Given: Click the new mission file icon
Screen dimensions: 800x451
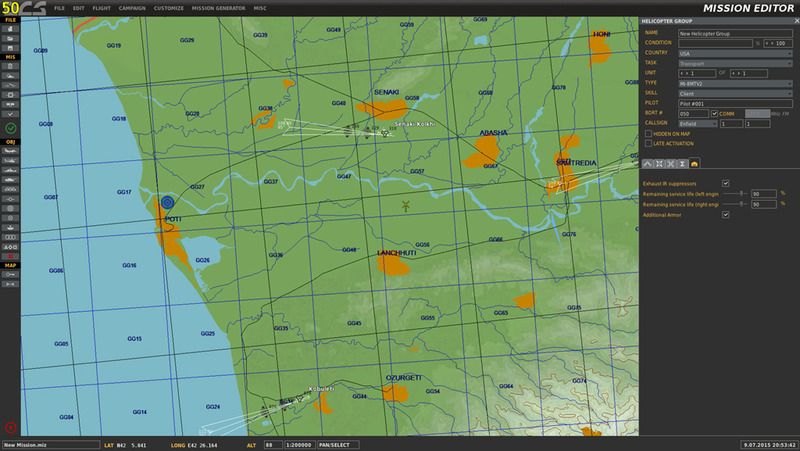Looking at the screenshot, I should click(x=10, y=29).
